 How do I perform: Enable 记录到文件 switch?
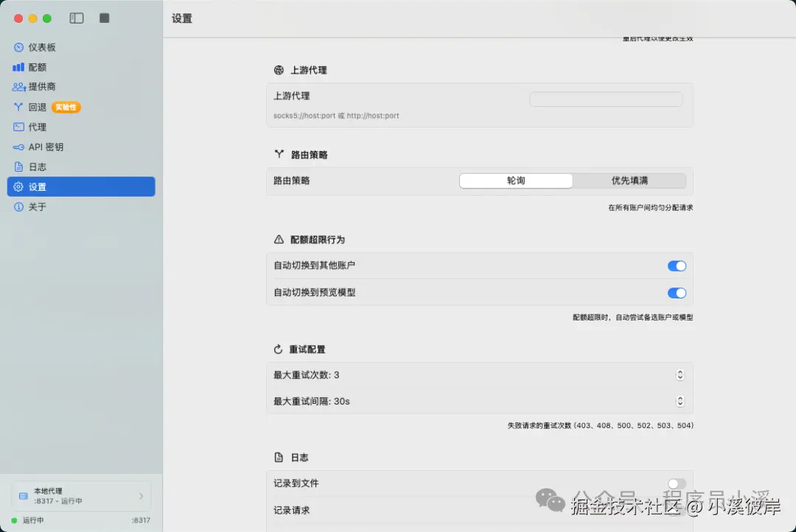click(x=677, y=483)
